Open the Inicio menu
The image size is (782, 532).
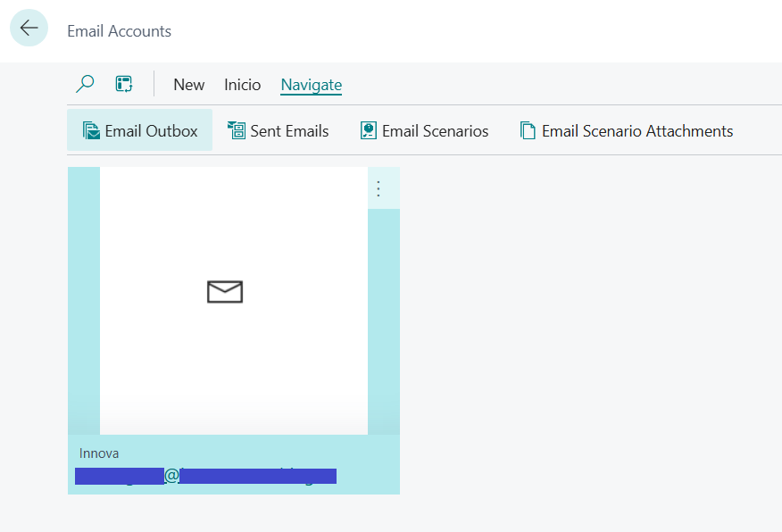point(242,85)
